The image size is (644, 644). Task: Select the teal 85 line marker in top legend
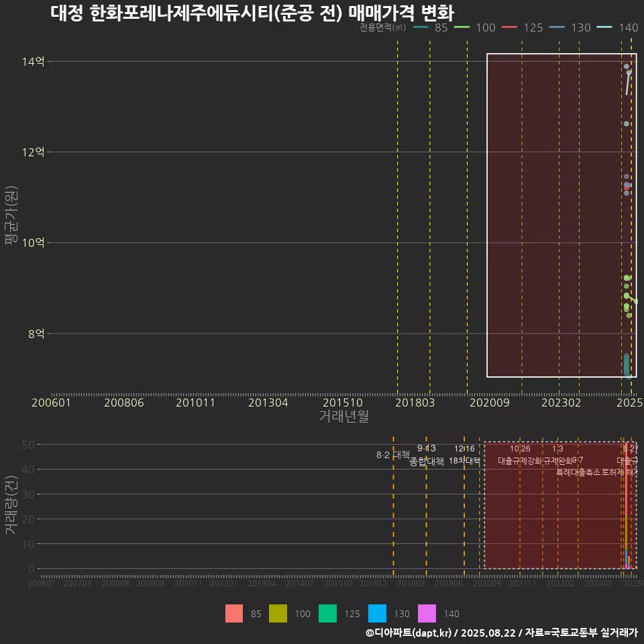tap(420, 28)
